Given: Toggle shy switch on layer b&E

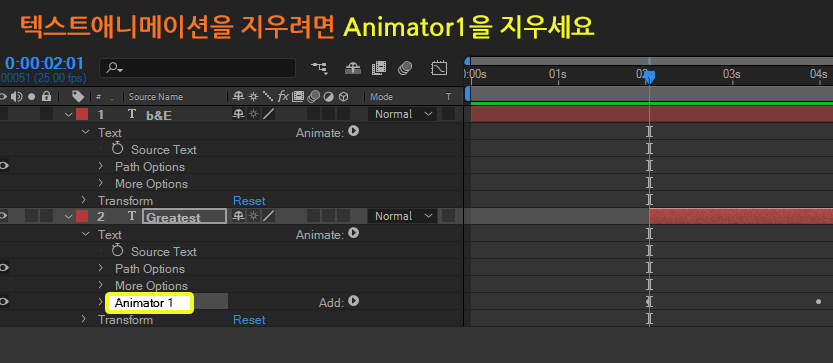Looking at the screenshot, I should click(x=239, y=114).
